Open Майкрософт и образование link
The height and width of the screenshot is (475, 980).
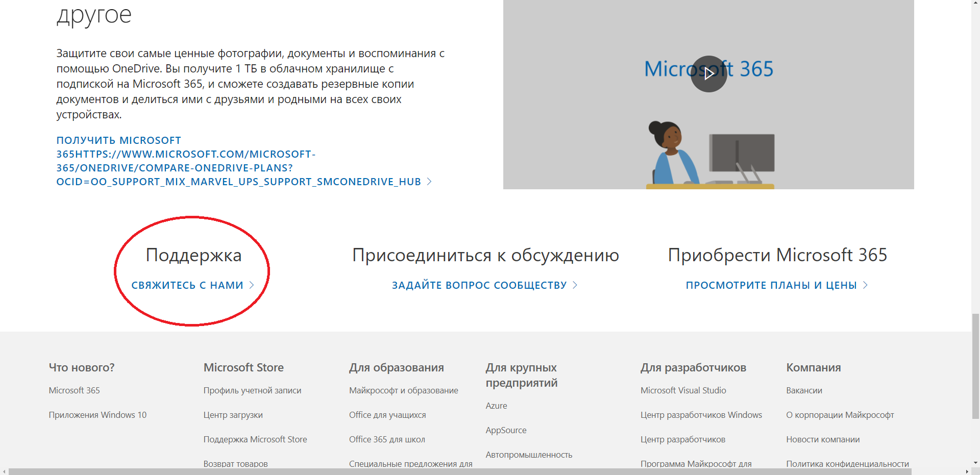click(404, 390)
